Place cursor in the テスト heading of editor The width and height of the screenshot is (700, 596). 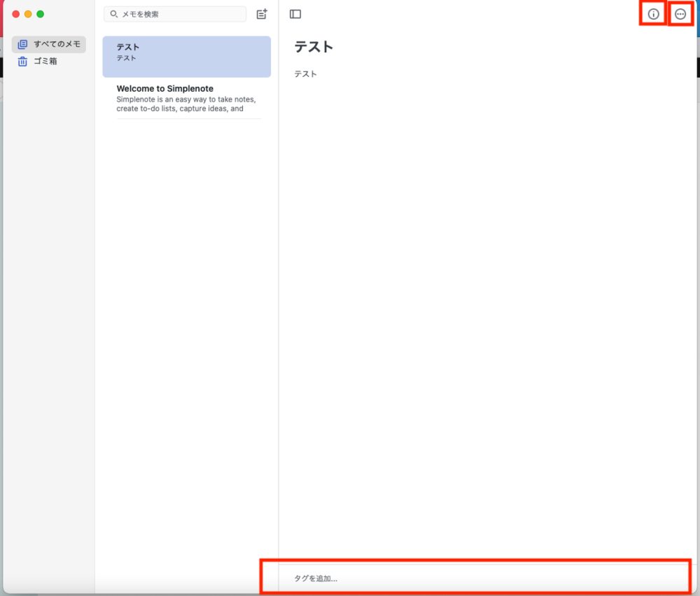coord(314,47)
